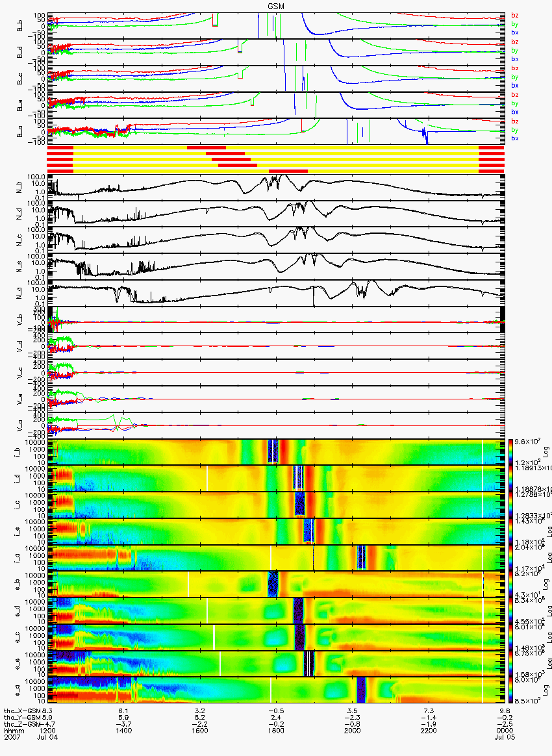The image size is (552, 756).
Task: Click the 1200 time tick label
Action: click(x=47, y=731)
